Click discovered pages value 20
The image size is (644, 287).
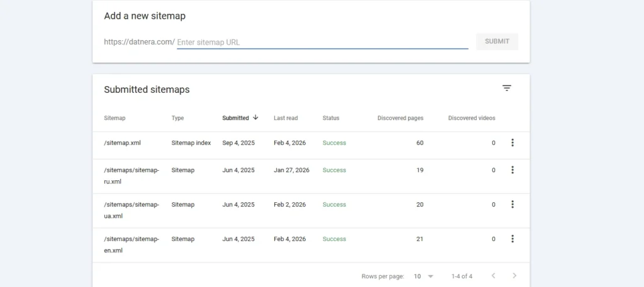pos(419,205)
